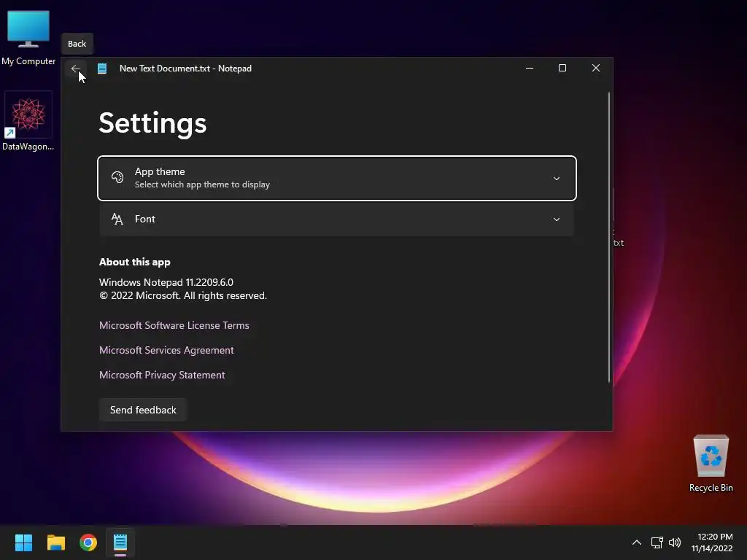The height and width of the screenshot is (560, 747).
Task: Open Microsoft Software License Terms link
Action: pyautogui.click(x=174, y=325)
